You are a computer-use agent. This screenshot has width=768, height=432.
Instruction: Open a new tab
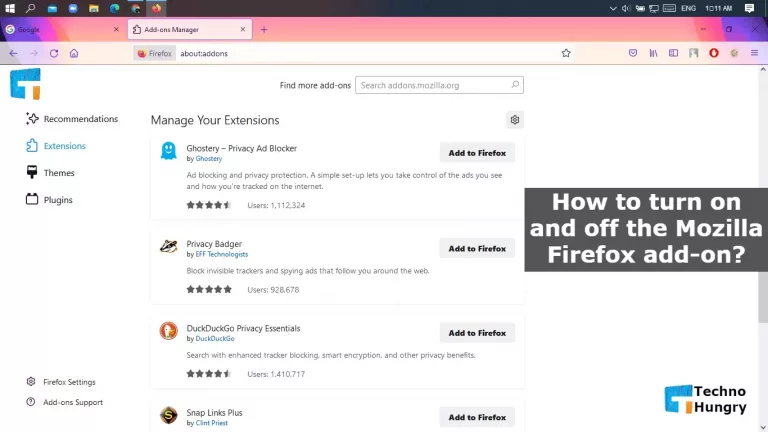click(x=264, y=29)
